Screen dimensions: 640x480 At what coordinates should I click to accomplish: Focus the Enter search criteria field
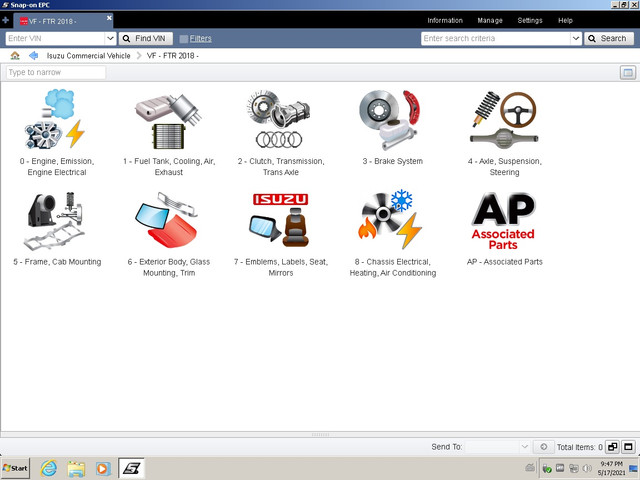[x=496, y=38]
